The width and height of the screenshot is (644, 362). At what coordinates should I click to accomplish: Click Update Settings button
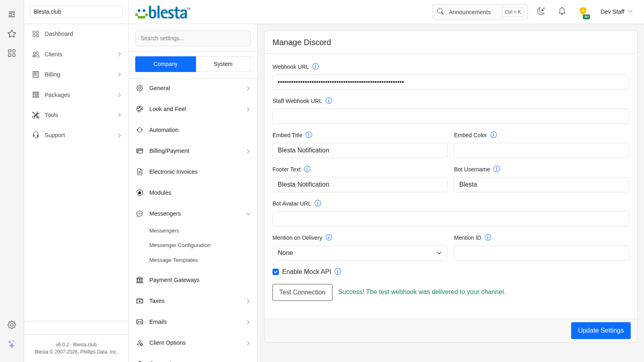coord(601,330)
